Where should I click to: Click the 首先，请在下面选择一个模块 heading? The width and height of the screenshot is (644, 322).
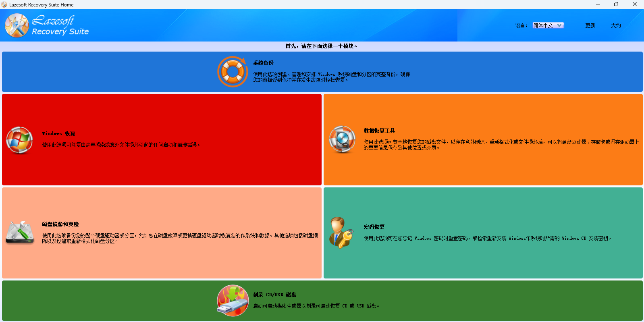click(321, 46)
